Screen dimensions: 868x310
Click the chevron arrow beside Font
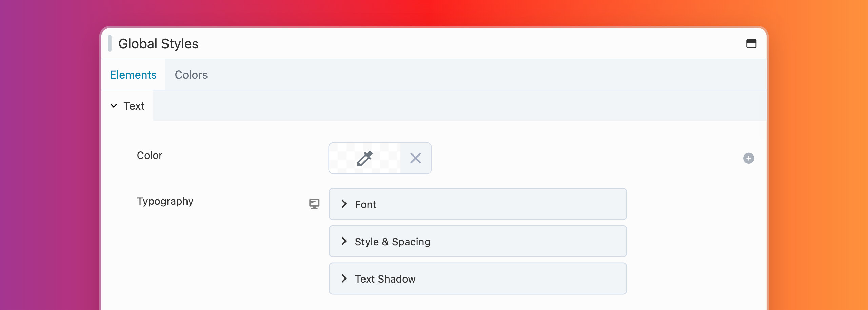click(344, 204)
